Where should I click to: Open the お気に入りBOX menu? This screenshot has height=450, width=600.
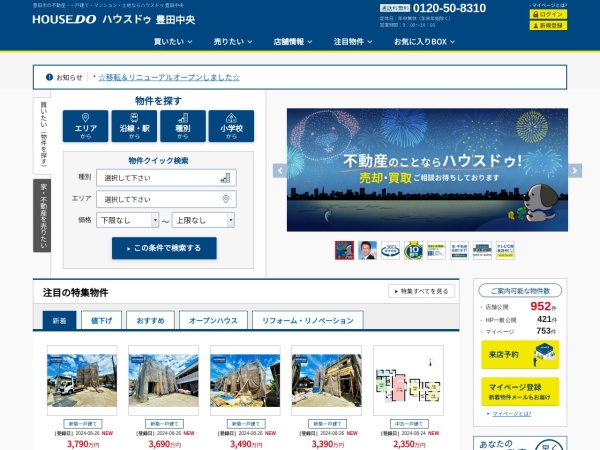pyautogui.click(x=424, y=42)
